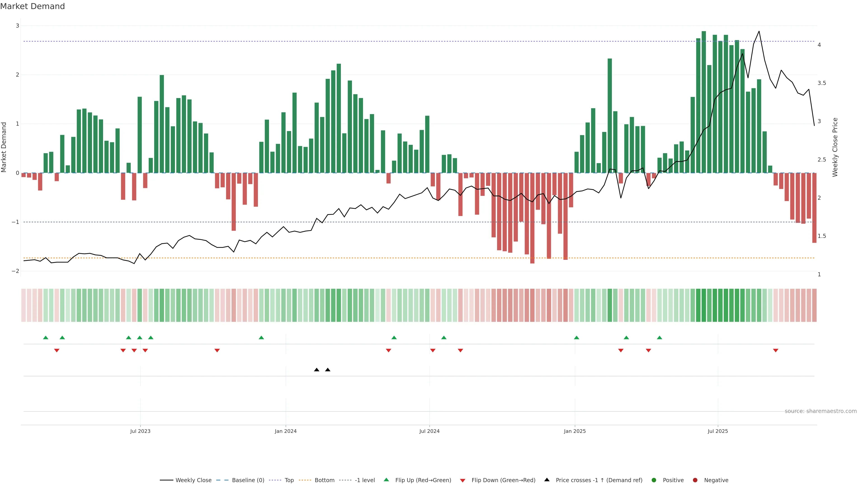Image resolution: width=868 pixels, height=488 pixels.
Task: Click green Flip Up triangle in legend
Action: [x=387, y=480]
